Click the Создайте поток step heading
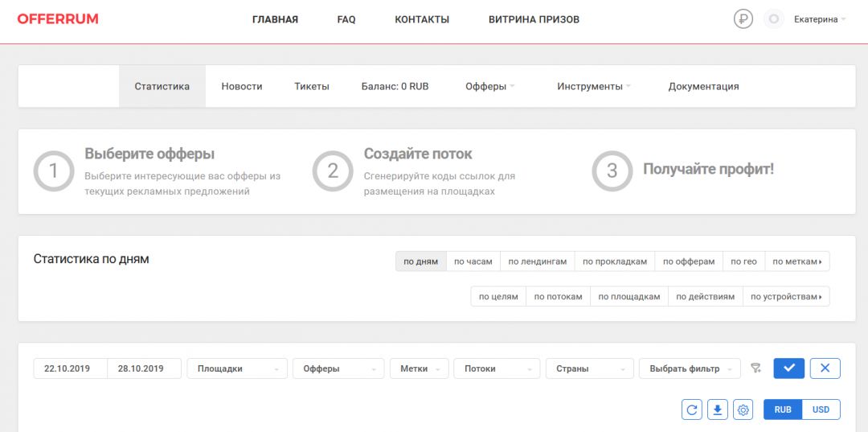The image size is (868, 432). coord(418,154)
